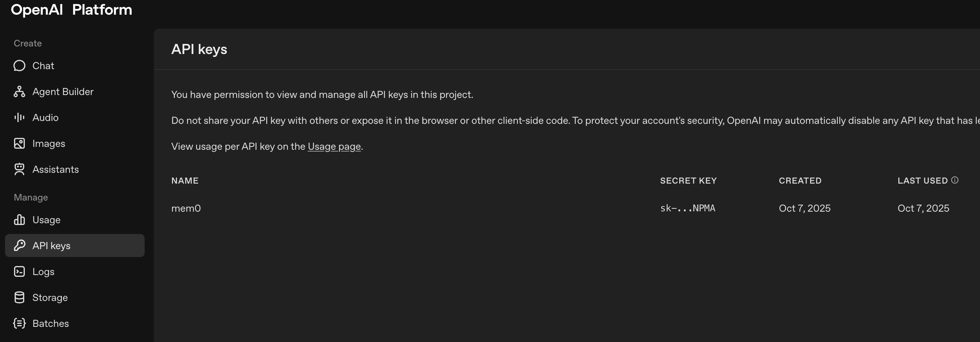This screenshot has width=980, height=342.
Task: Click the CREATED column header
Action: click(800, 180)
